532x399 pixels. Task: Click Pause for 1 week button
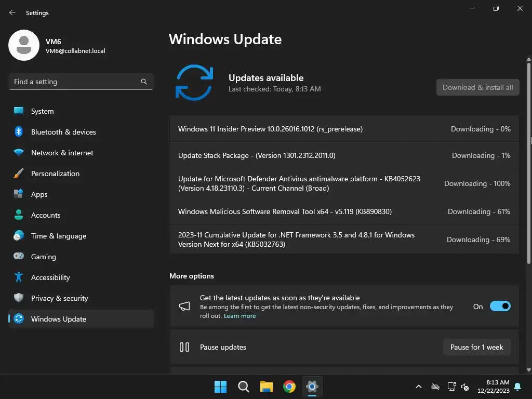click(477, 347)
